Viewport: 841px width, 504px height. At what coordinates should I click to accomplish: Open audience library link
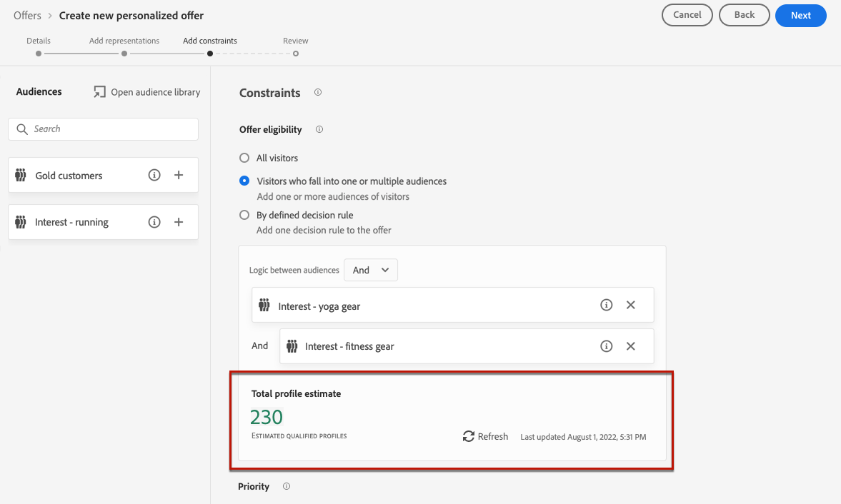tap(147, 92)
